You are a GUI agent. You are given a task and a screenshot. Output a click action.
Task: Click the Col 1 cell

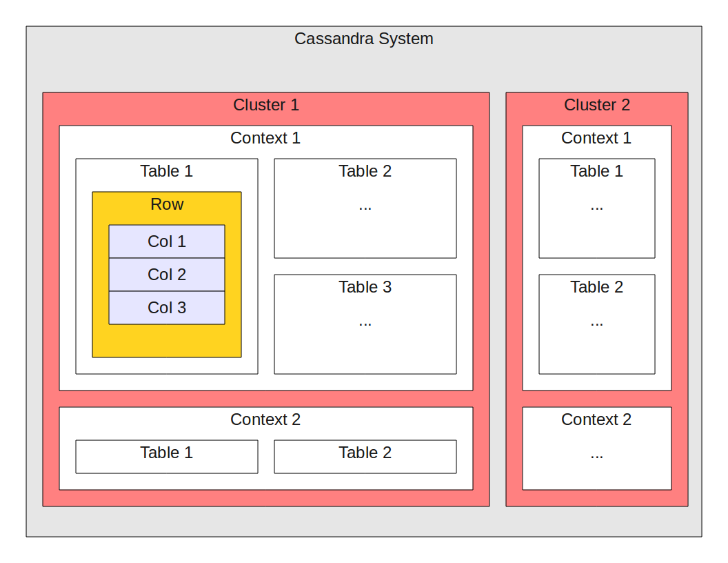[x=167, y=241]
